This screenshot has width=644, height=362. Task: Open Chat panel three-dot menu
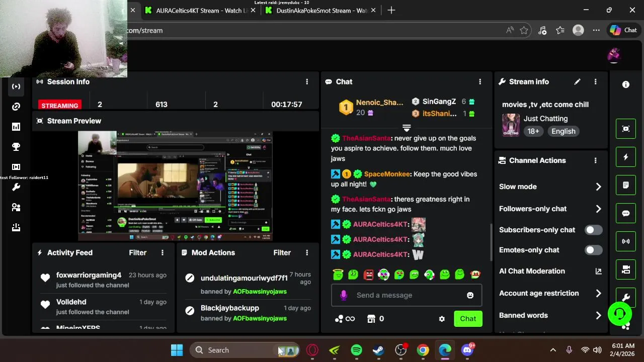point(480,81)
